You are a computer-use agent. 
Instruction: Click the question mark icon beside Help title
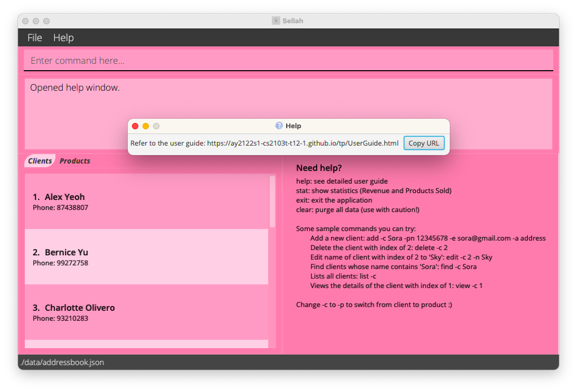click(x=279, y=126)
